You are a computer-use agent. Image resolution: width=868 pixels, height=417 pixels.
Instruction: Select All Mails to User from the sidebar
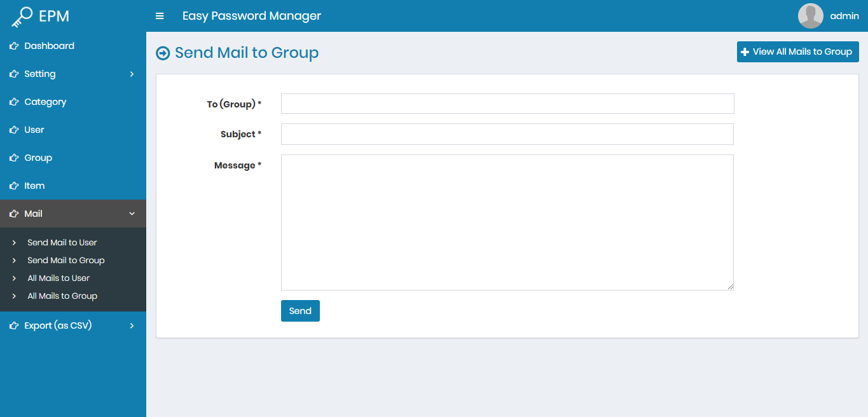pos(59,278)
